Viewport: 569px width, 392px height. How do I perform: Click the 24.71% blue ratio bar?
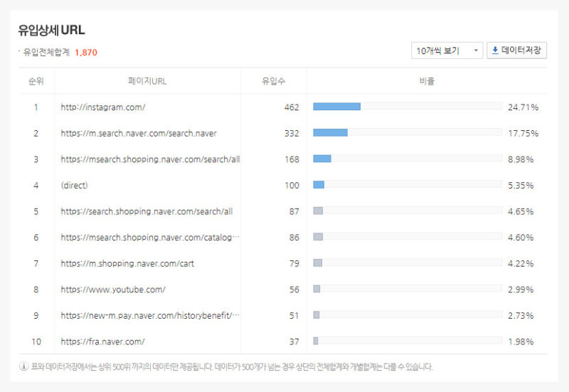point(337,107)
